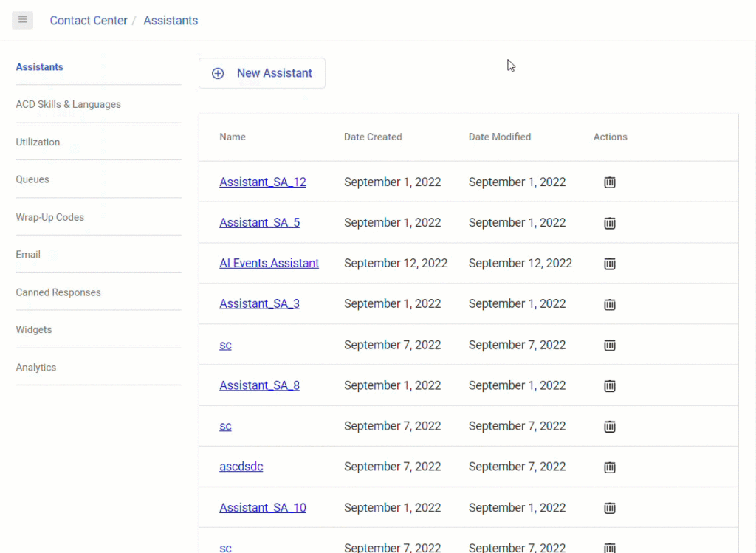This screenshot has height=553, width=756.
Task: Delete Assistant_SA_10 via trash icon
Action: tap(609, 507)
